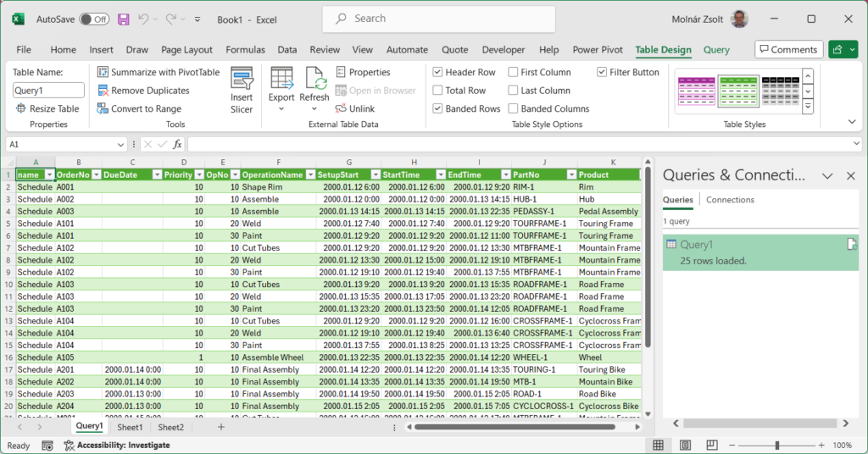Click the insert function fx icon
Screen dimensions: 868x454
pyautogui.click(x=177, y=145)
